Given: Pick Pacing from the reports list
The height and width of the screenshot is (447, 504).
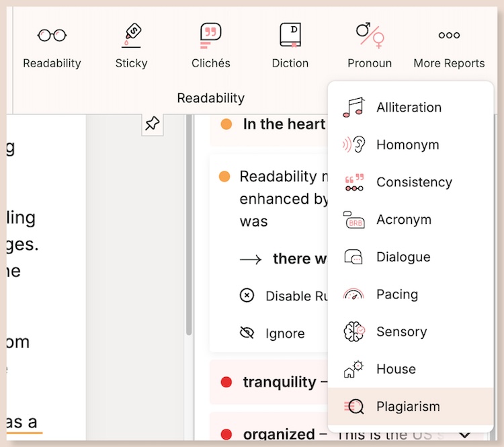Looking at the screenshot, I should 411,294.
